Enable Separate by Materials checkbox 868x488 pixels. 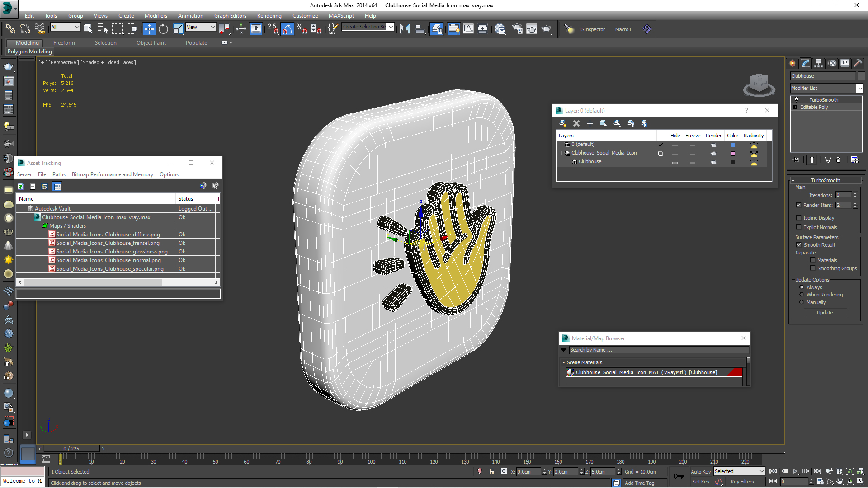[812, 260]
